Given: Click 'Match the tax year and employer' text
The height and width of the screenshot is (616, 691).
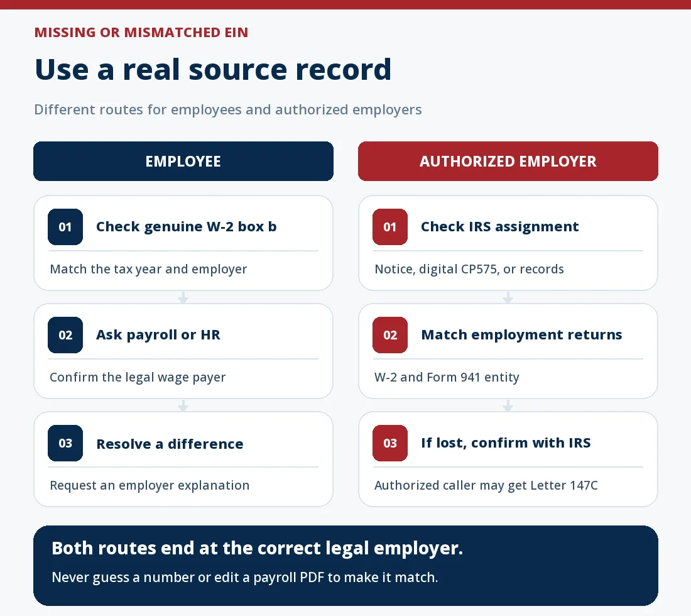Looking at the screenshot, I should [148, 269].
